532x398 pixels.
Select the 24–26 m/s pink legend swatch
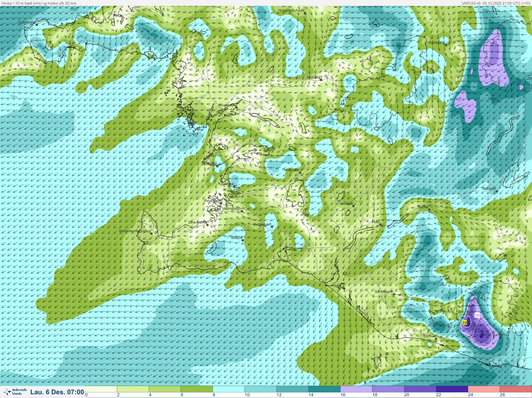[x=484, y=389]
